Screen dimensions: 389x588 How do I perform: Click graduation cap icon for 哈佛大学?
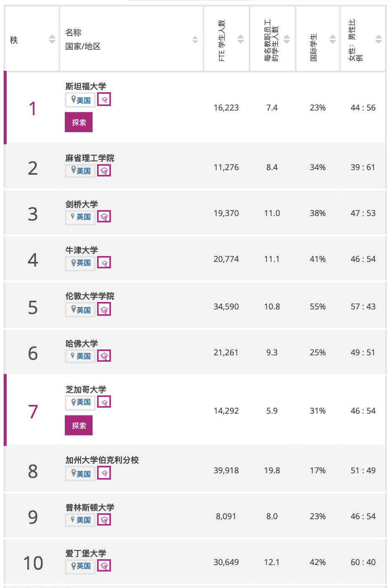104,356
